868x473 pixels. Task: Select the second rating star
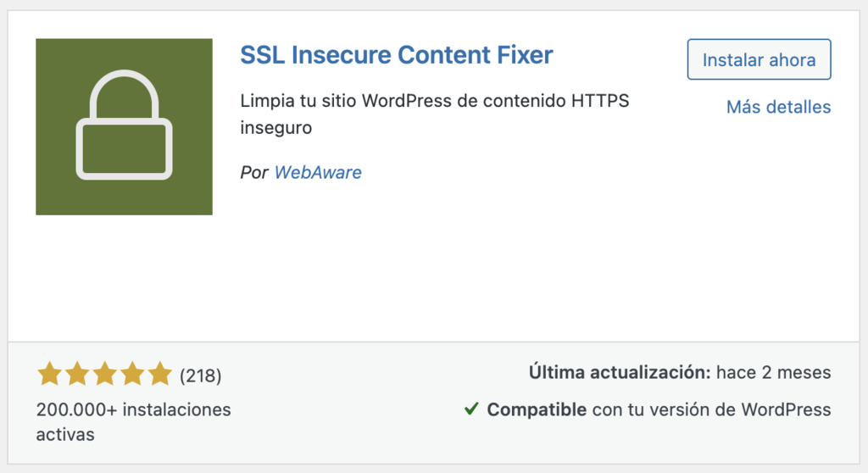(x=77, y=374)
